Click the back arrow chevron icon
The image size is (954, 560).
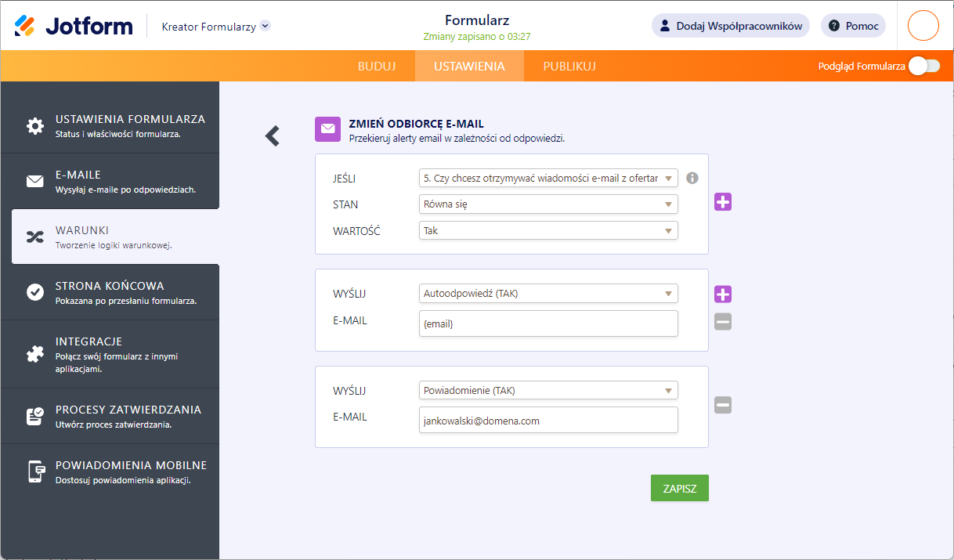click(x=273, y=135)
